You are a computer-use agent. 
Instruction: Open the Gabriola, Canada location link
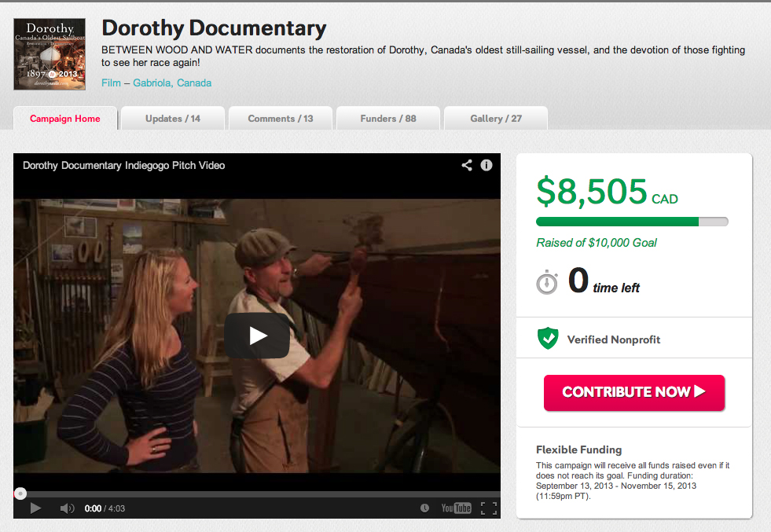click(x=172, y=83)
